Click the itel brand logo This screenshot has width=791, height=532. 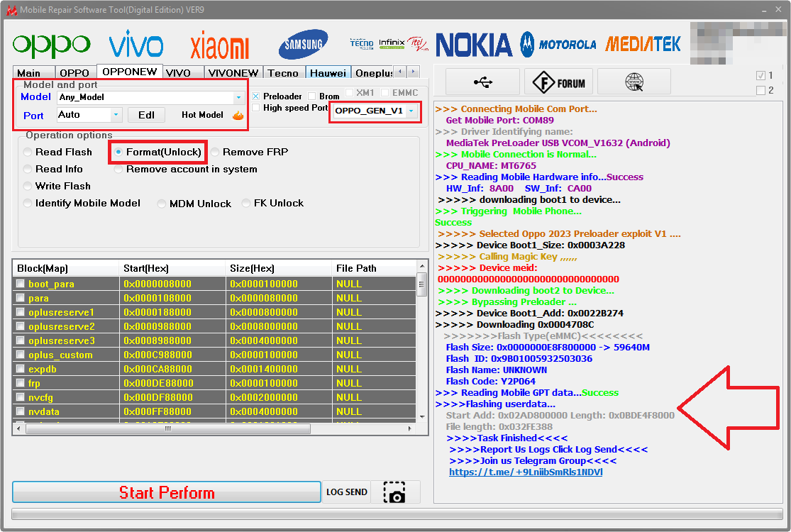[x=418, y=43]
